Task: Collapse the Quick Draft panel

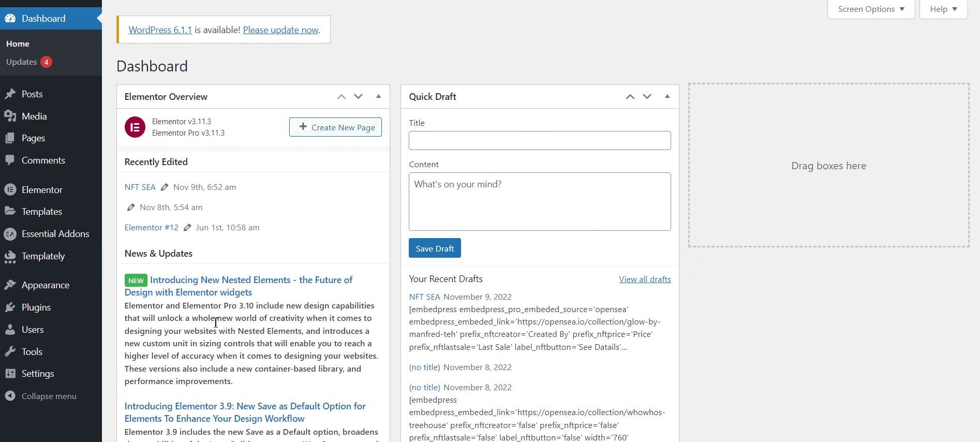Action: click(x=667, y=97)
